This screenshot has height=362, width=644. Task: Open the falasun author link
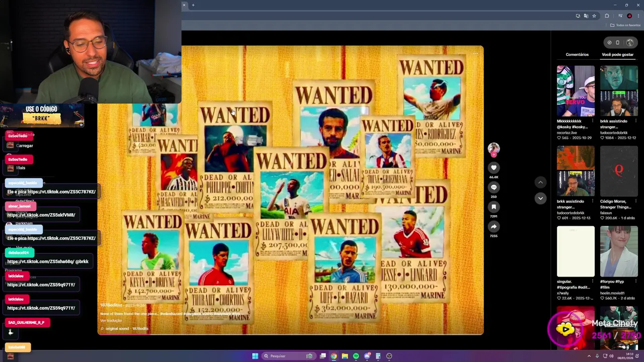607,213
